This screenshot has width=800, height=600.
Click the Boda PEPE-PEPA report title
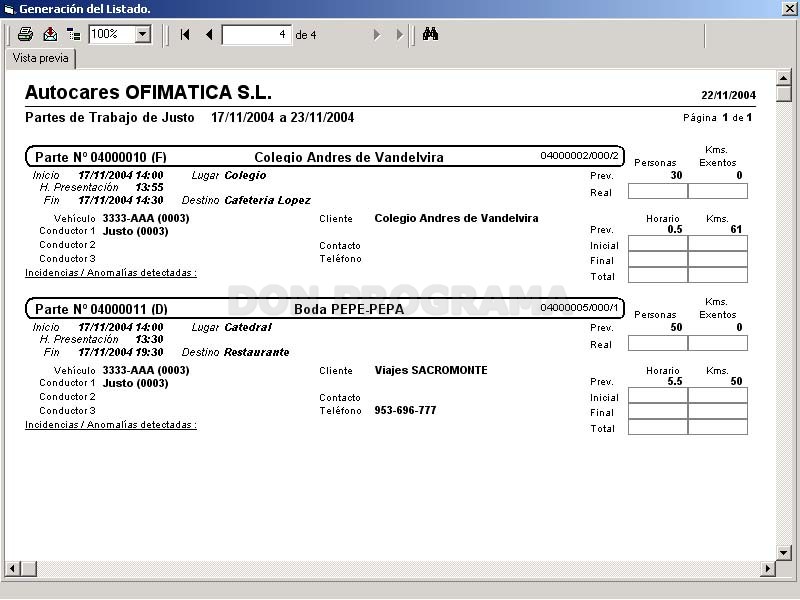(x=349, y=309)
